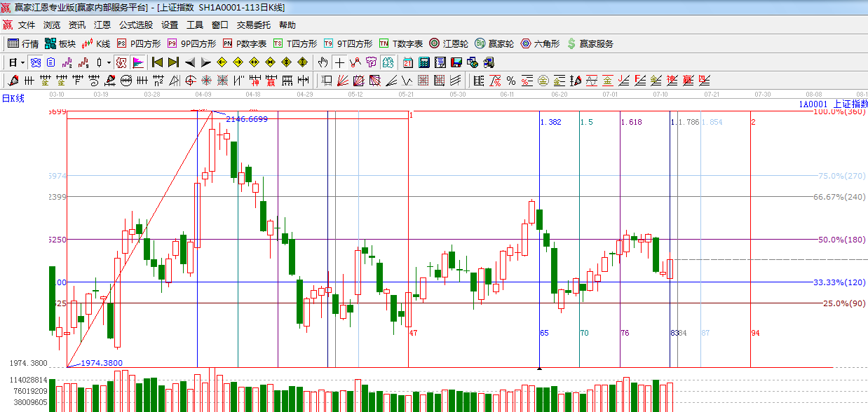
Task: Open the 江恩 menu
Action: point(102,25)
